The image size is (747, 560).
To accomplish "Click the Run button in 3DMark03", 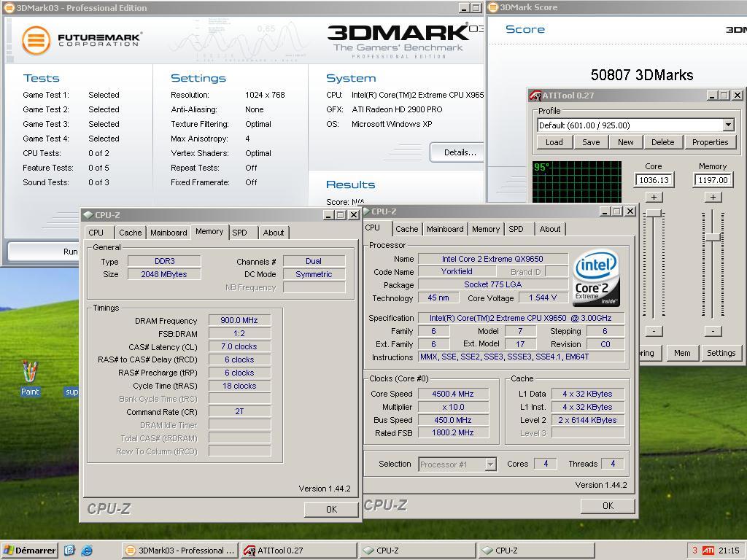I will tap(44, 252).
